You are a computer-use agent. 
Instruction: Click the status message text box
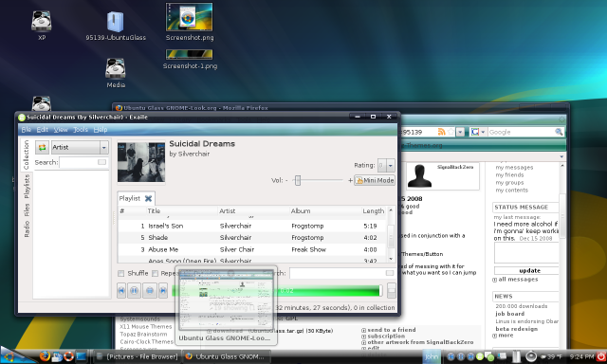tap(527, 253)
